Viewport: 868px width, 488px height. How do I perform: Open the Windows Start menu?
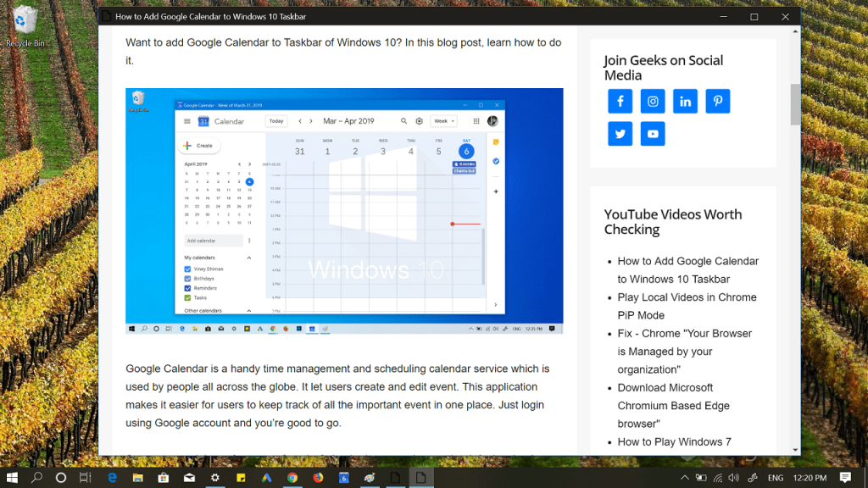point(12,478)
